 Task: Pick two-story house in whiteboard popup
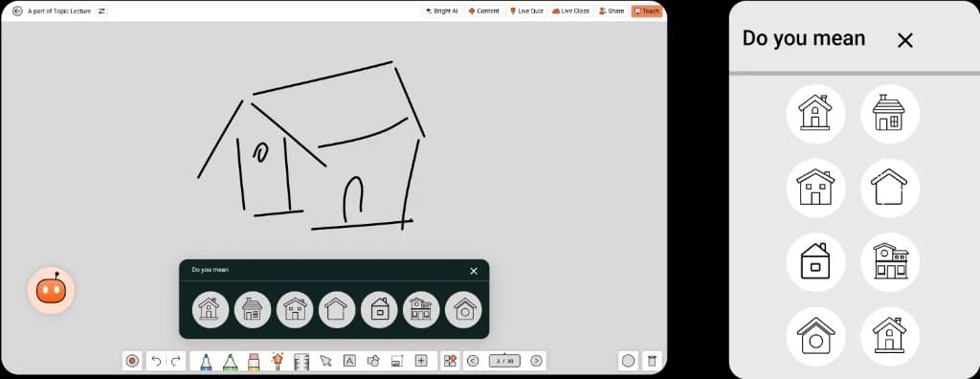point(421,309)
